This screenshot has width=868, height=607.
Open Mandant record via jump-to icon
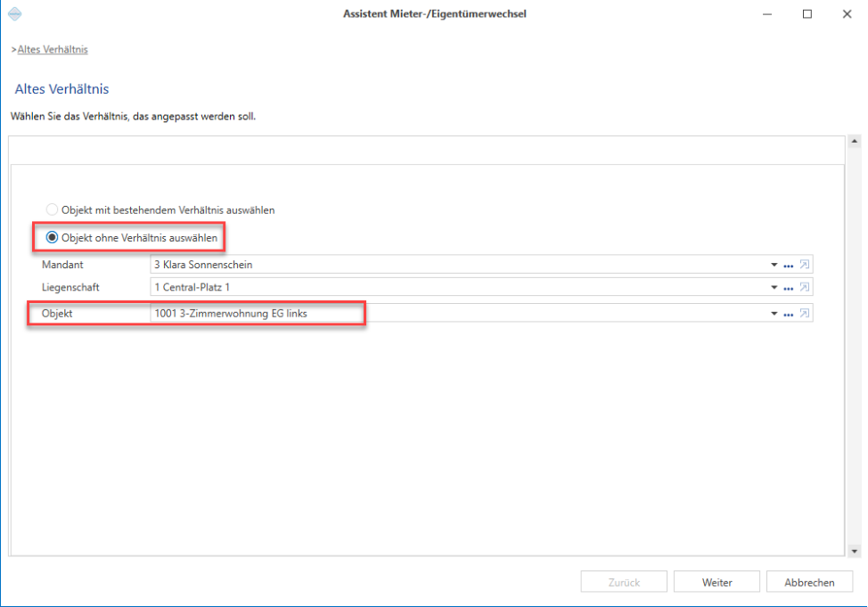[805, 265]
